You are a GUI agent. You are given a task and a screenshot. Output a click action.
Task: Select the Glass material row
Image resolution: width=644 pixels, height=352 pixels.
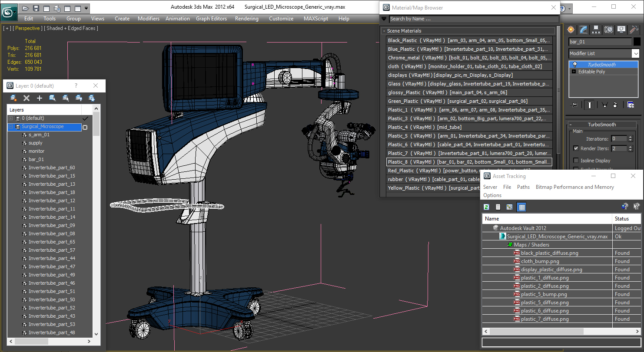pyautogui.click(x=469, y=84)
